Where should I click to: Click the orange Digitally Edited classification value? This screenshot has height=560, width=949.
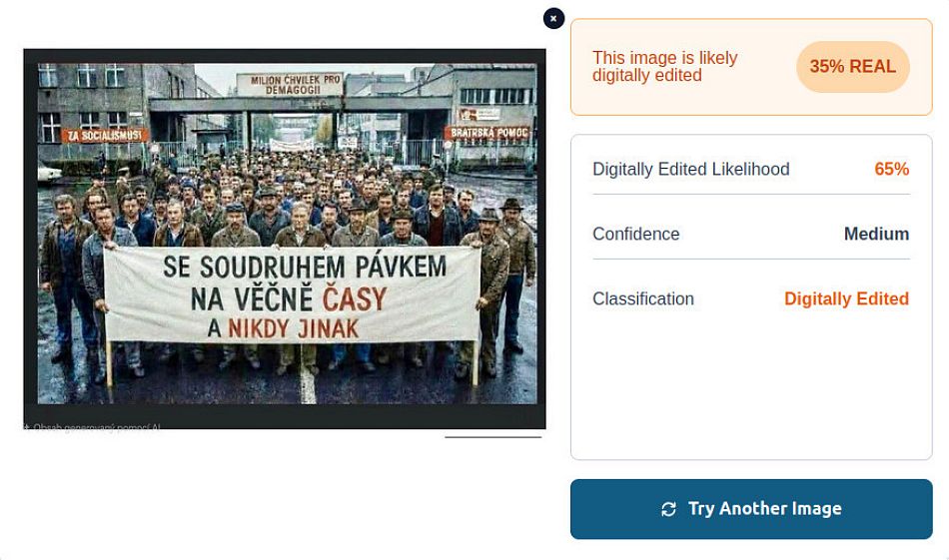(846, 298)
